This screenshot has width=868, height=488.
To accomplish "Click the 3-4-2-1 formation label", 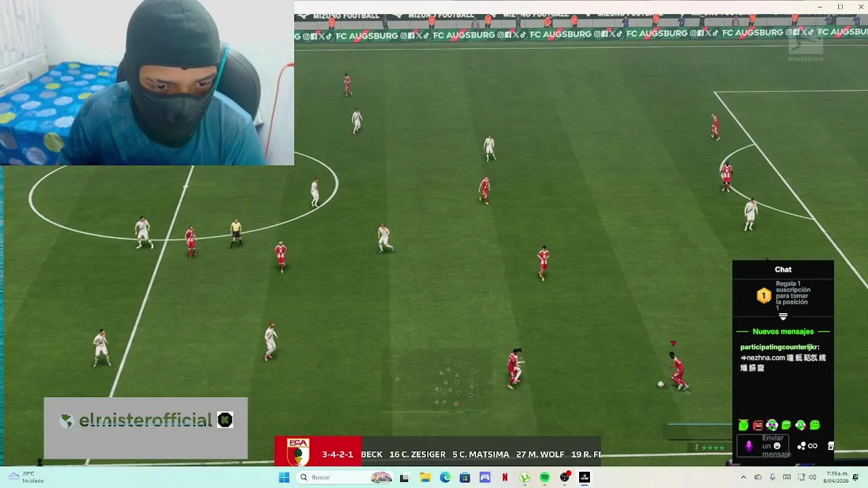I will (338, 454).
